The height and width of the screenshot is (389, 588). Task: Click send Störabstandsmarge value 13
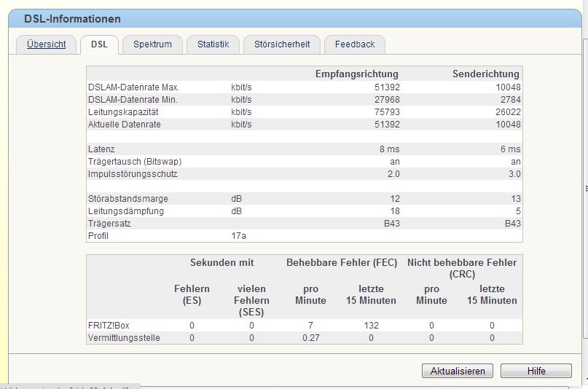(516, 199)
